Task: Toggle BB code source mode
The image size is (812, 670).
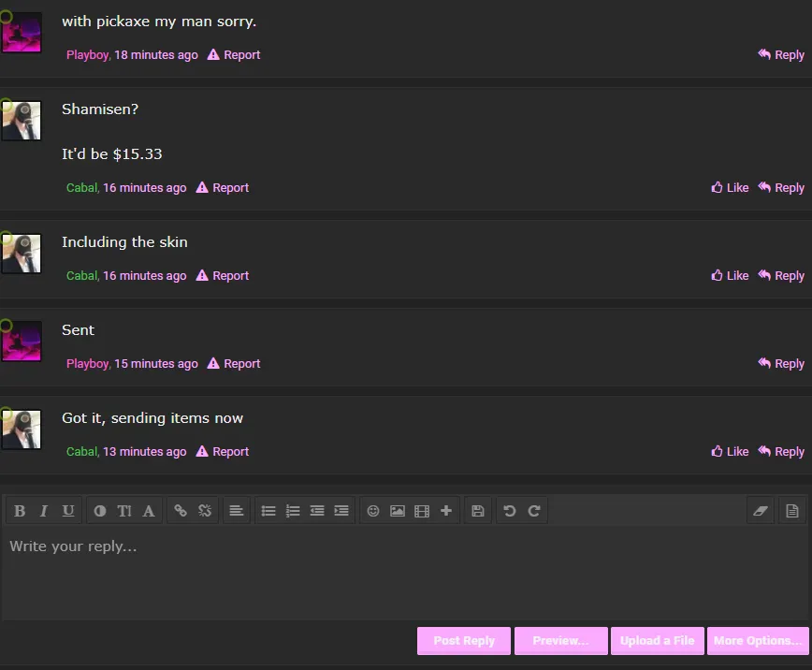Action: (791, 511)
